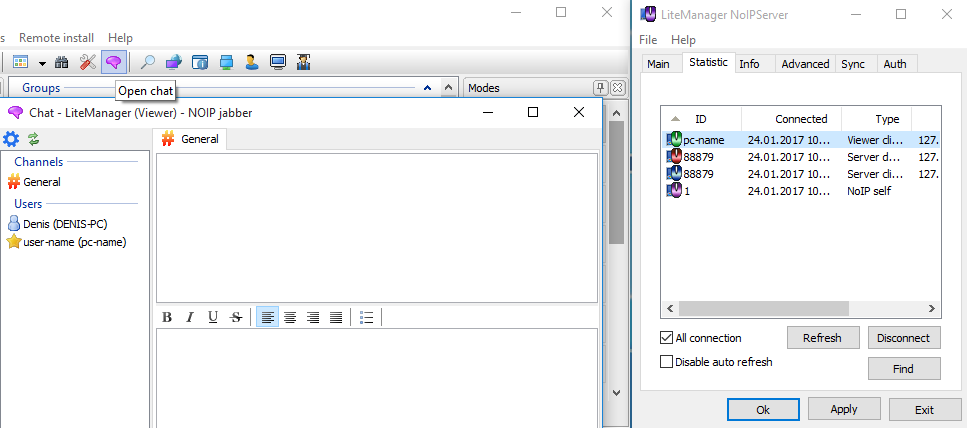The height and width of the screenshot is (428, 967).
Task: Align chat text left
Action: [x=267, y=318]
